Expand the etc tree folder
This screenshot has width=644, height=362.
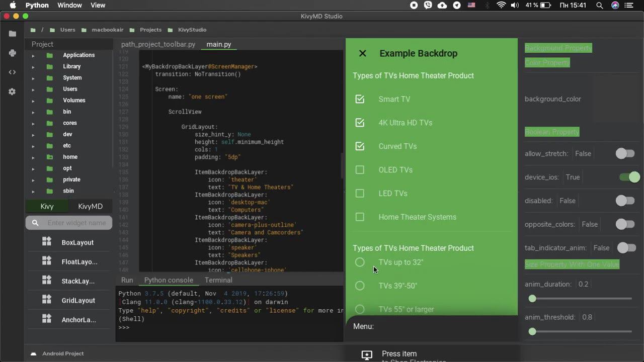33,146
